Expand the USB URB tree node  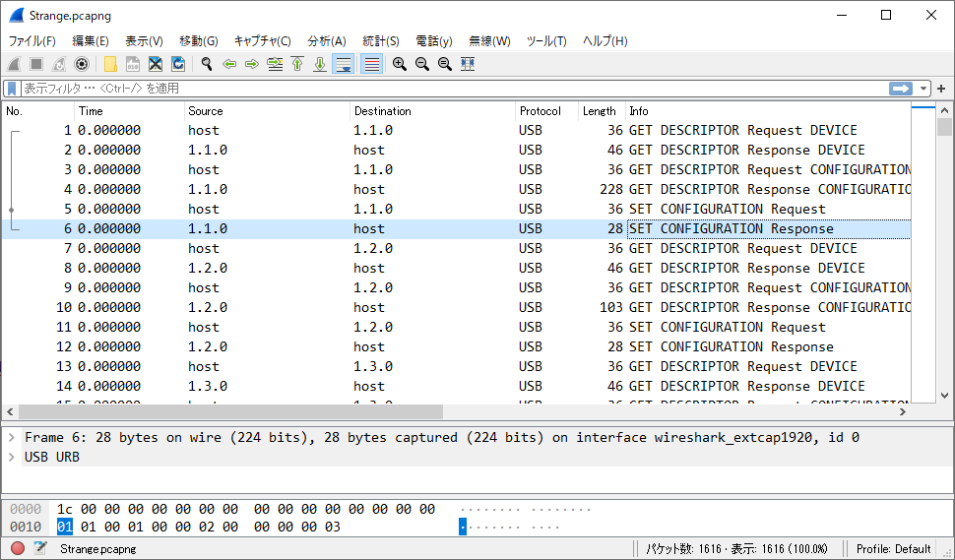click(x=12, y=457)
